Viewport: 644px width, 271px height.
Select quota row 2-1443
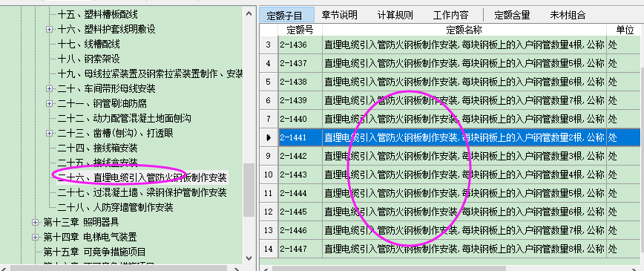point(450,174)
